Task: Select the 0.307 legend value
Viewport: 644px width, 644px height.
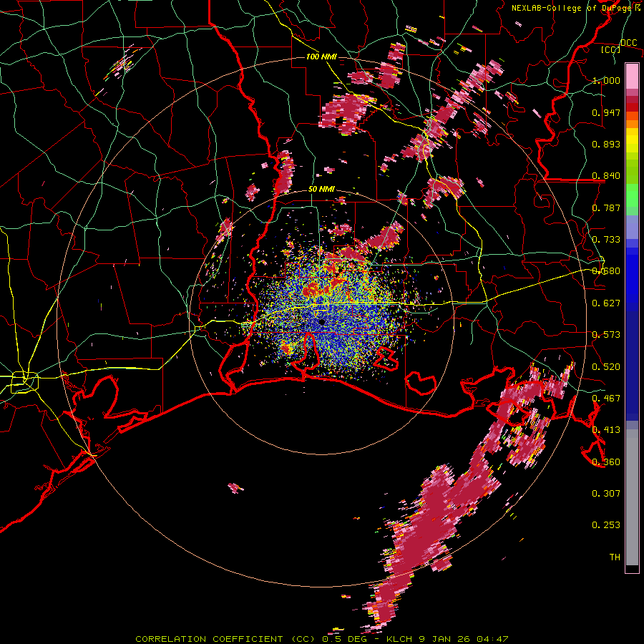Action: (x=606, y=493)
